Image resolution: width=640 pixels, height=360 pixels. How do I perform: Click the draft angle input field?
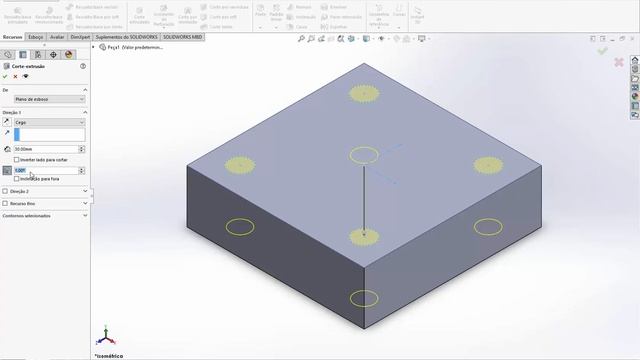(46, 170)
